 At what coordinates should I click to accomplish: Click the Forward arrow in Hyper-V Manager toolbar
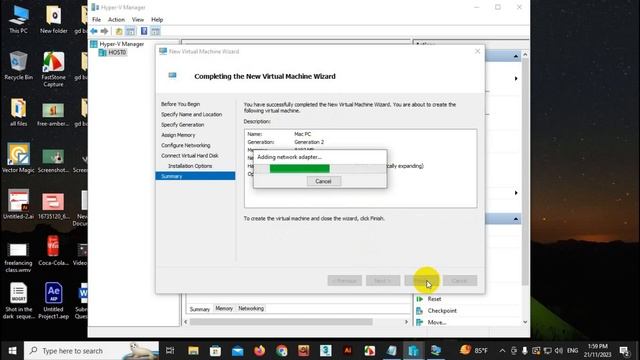104,31
